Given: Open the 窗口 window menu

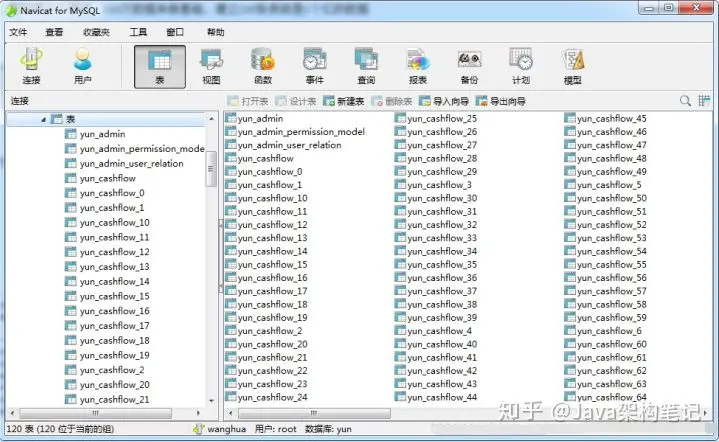Looking at the screenshot, I should (175, 32).
